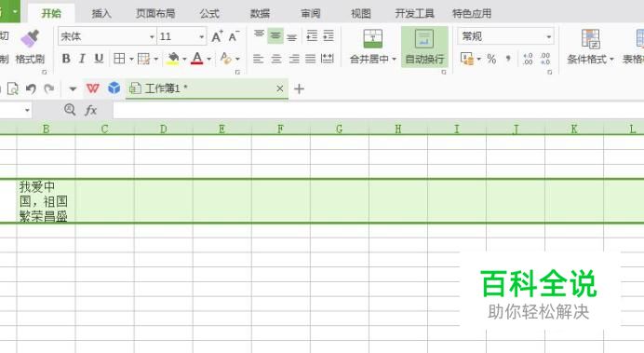The image size is (644, 353).
Task: Select column H header
Action: pyautogui.click(x=398, y=129)
